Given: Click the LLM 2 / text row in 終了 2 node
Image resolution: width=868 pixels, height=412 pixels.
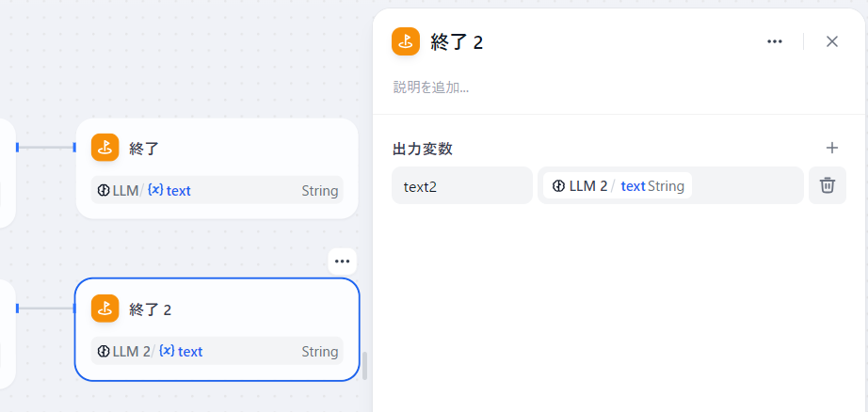Looking at the screenshot, I should coord(217,352).
